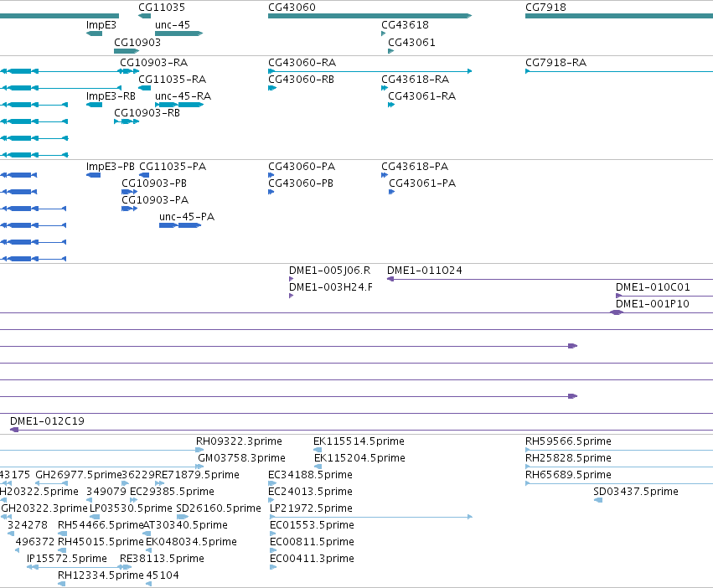The width and height of the screenshot is (713, 588).
Task: Click protein CG10903-PA
Action: point(155,200)
